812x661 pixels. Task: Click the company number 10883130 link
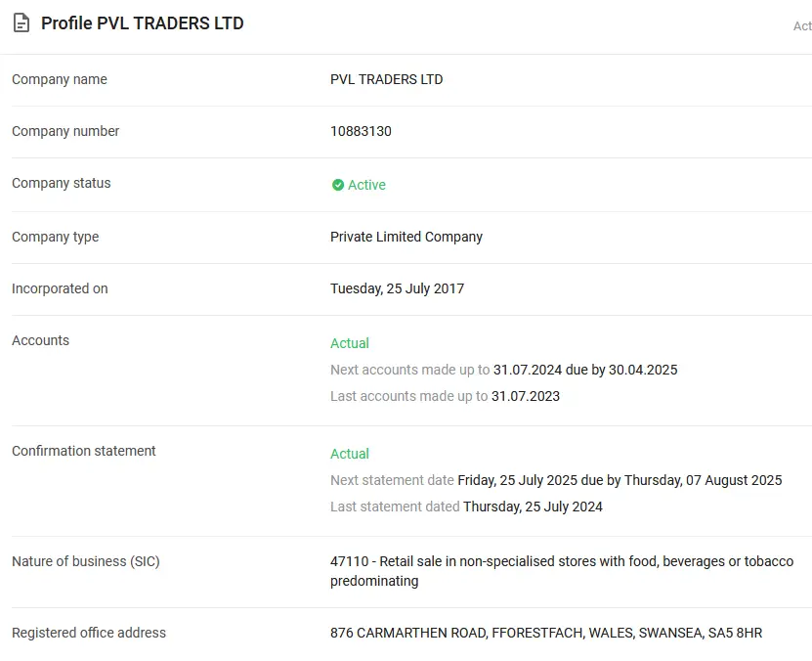coord(360,131)
